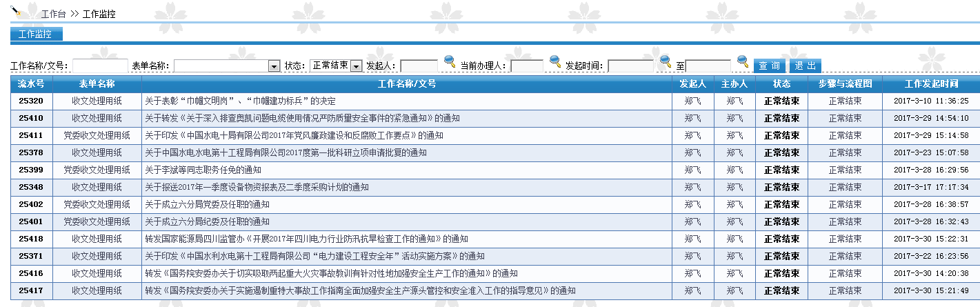
Task: Switch to the 工作监控 tab
Action: (36, 34)
